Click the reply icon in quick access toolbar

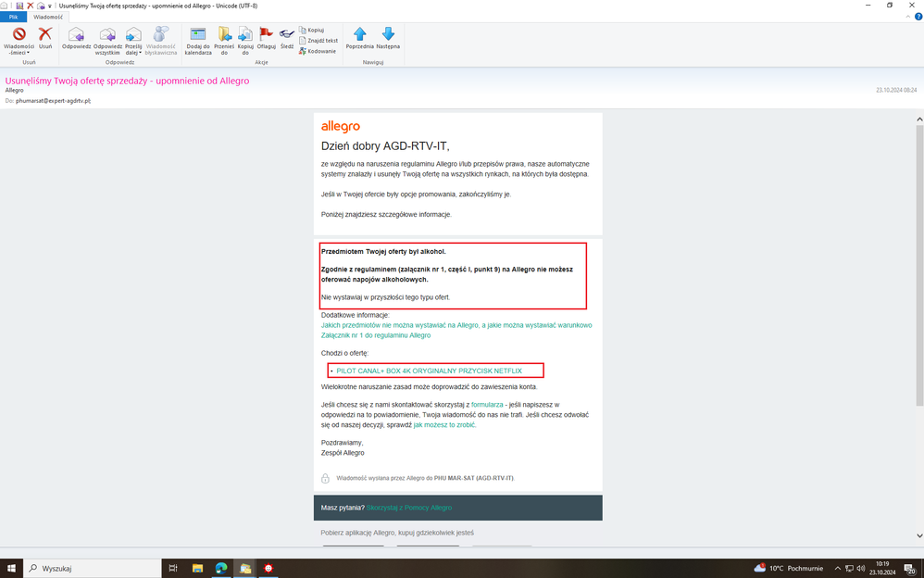pyautogui.click(x=41, y=6)
